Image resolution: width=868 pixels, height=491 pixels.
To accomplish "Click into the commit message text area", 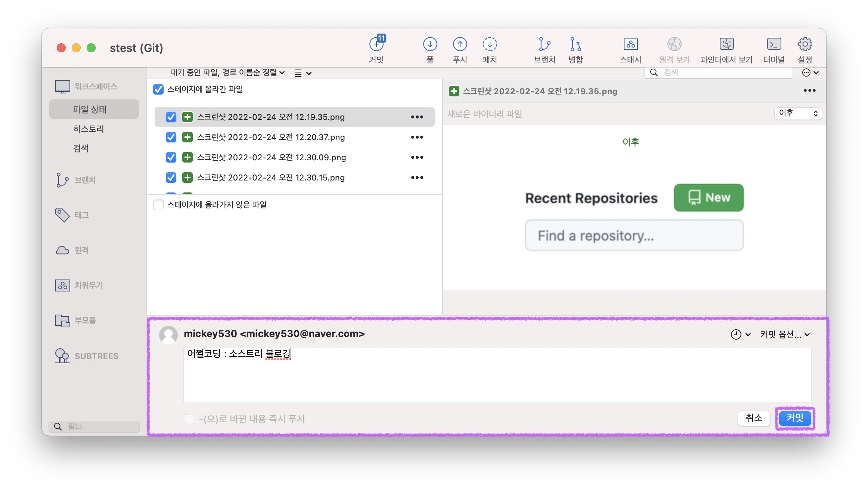I will point(497,376).
